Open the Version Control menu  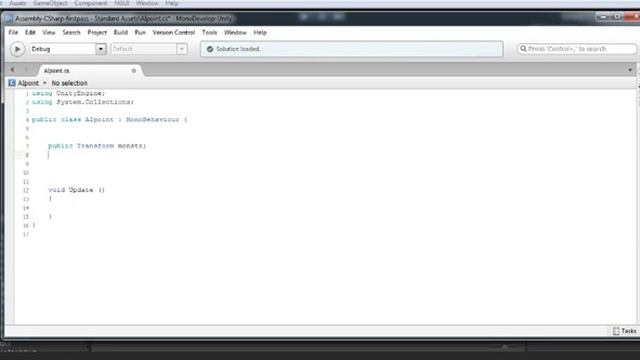[x=173, y=32]
